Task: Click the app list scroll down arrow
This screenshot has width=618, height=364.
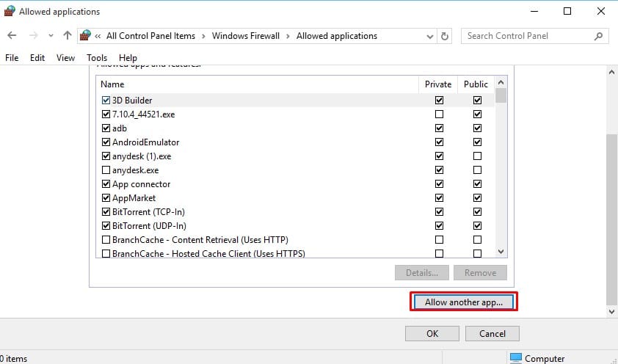Action: point(501,251)
